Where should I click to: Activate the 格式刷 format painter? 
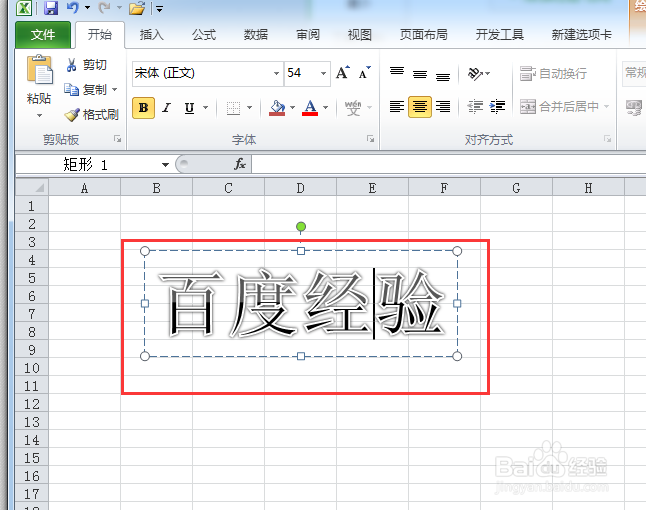91,115
